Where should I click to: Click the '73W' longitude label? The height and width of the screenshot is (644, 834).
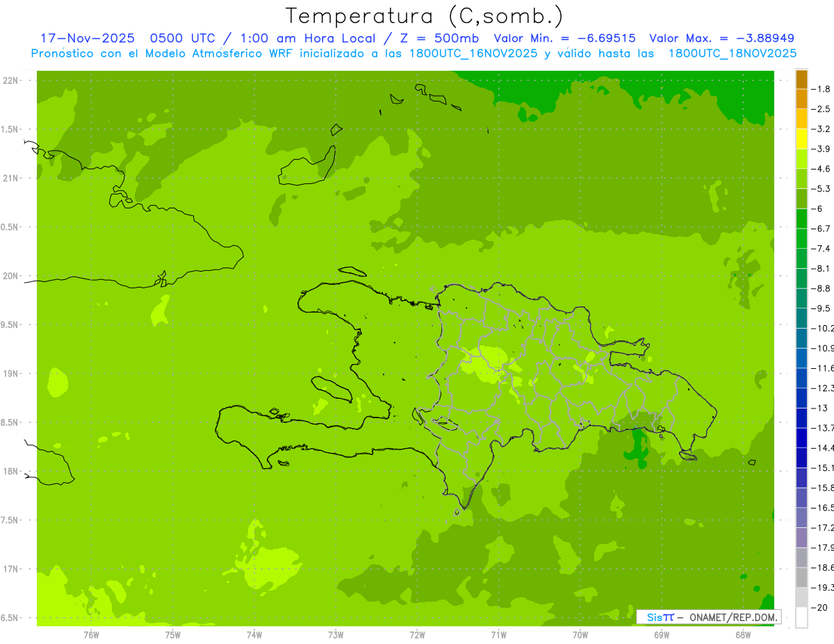336,635
